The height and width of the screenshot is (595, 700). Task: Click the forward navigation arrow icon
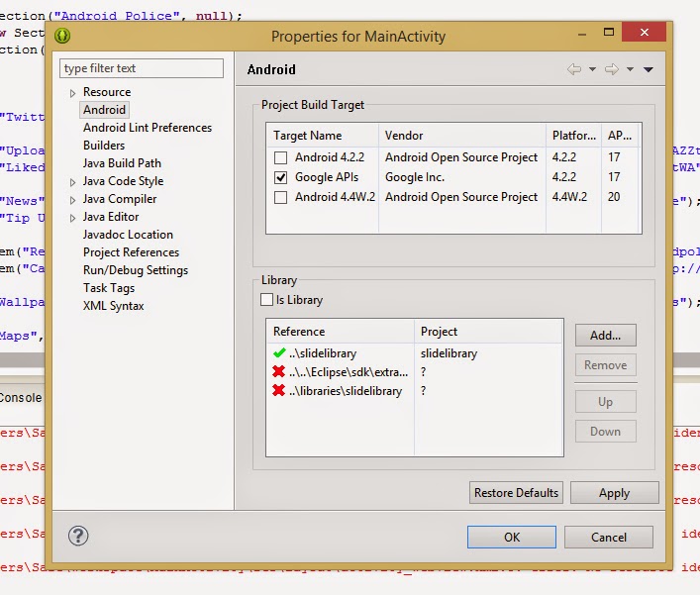pos(612,69)
